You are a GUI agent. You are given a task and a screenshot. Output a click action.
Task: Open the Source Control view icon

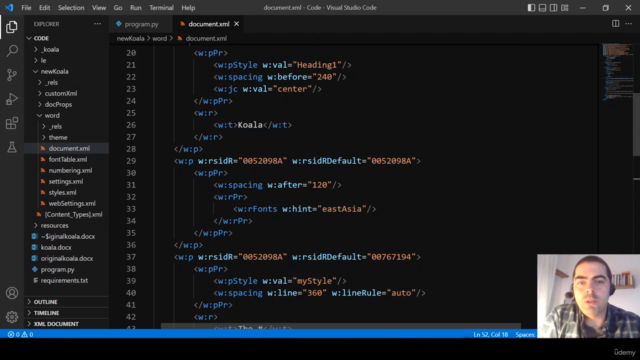pyautogui.click(x=12, y=75)
